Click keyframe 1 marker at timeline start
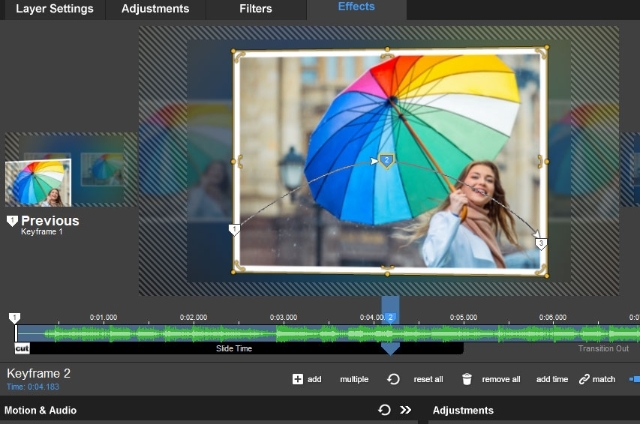 coord(14,317)
